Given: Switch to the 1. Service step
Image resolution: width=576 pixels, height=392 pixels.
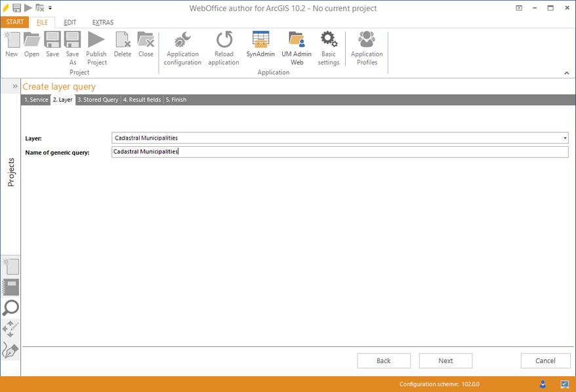Looking at the screenshot, I should click(36, 100).
